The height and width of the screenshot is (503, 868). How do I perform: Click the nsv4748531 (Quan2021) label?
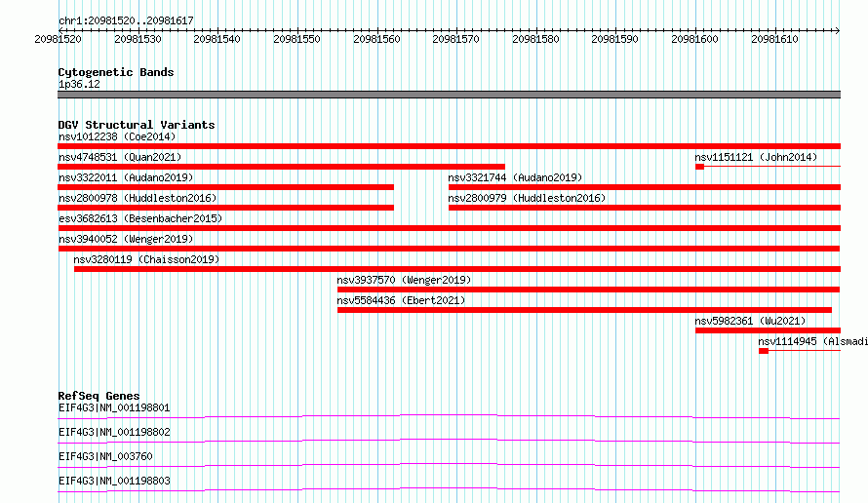[x=120, y=157]
